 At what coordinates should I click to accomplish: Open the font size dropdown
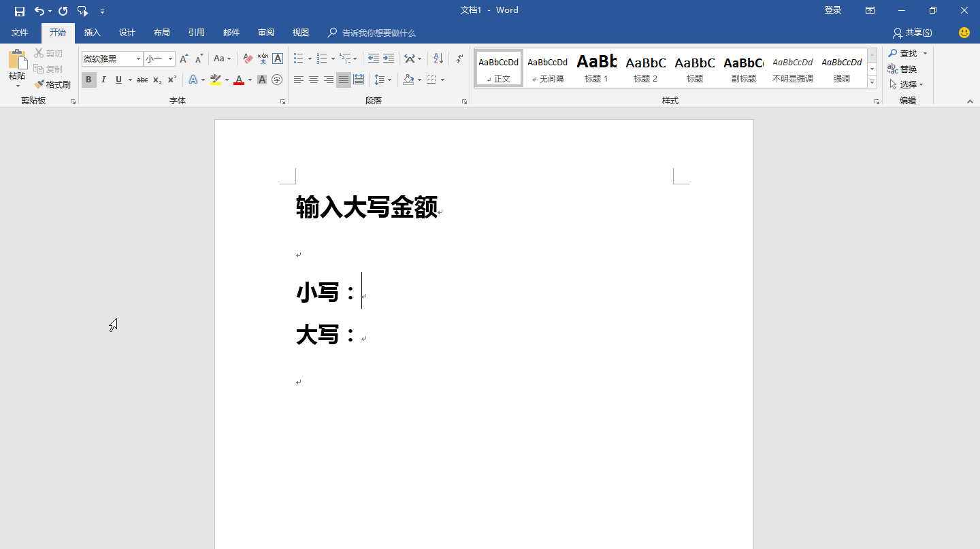click(170, 59)
